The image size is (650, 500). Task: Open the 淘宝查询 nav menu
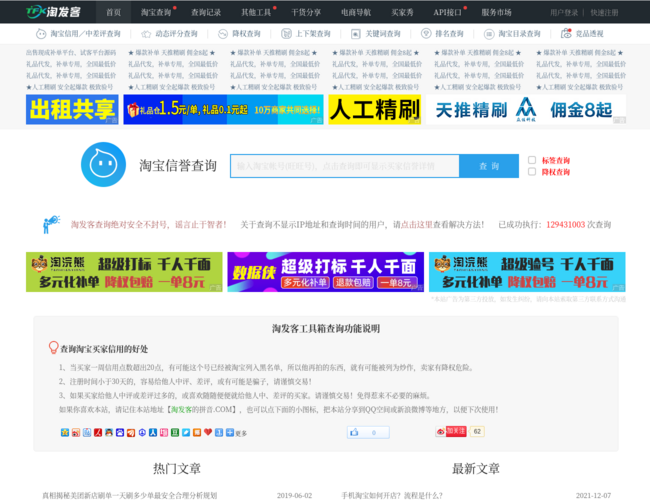click(156, 12)
